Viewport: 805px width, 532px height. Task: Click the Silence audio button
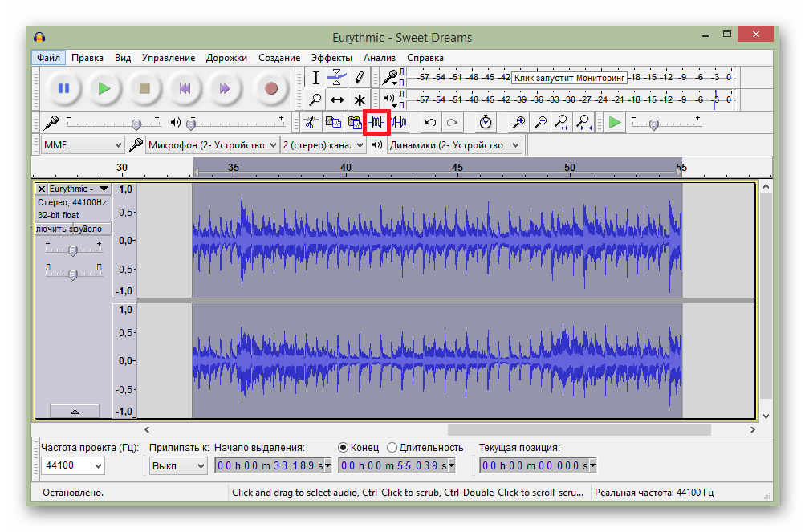pos(399,122)
